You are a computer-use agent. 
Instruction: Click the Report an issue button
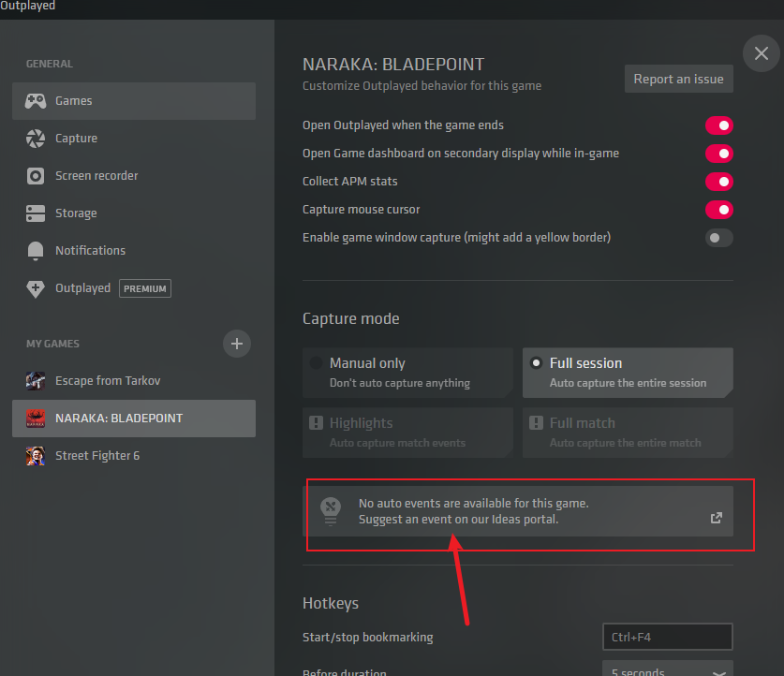pos(678,80)
